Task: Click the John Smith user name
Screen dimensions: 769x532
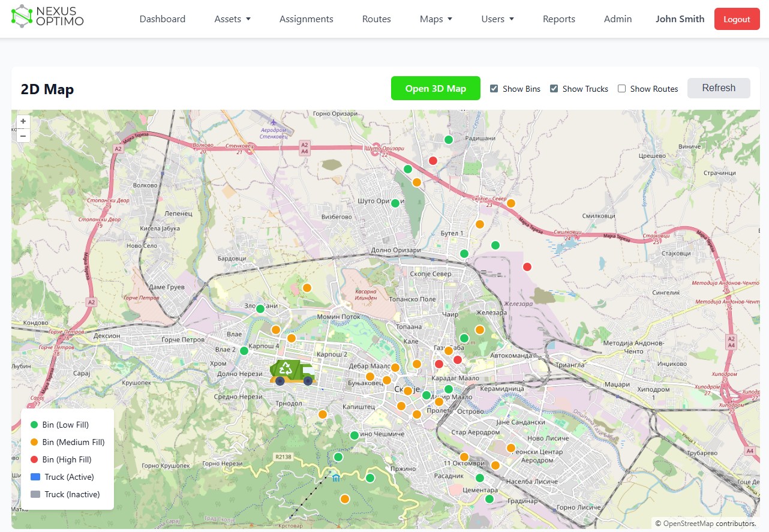Action: coord(680,19)
